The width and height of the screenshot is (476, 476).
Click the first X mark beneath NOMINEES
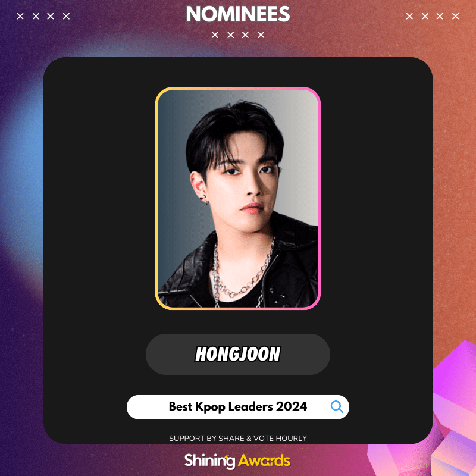215,35
